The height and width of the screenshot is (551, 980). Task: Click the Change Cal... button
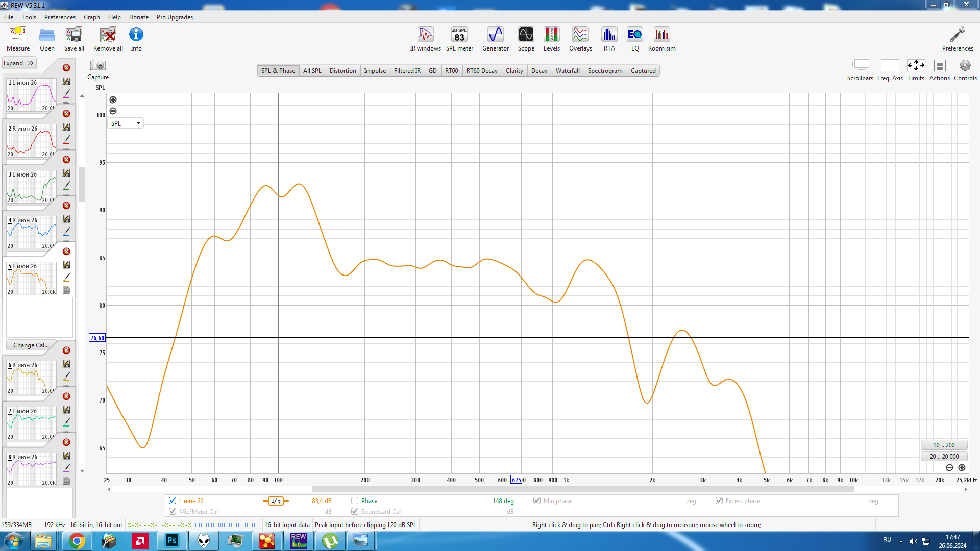tap(31, 345)
